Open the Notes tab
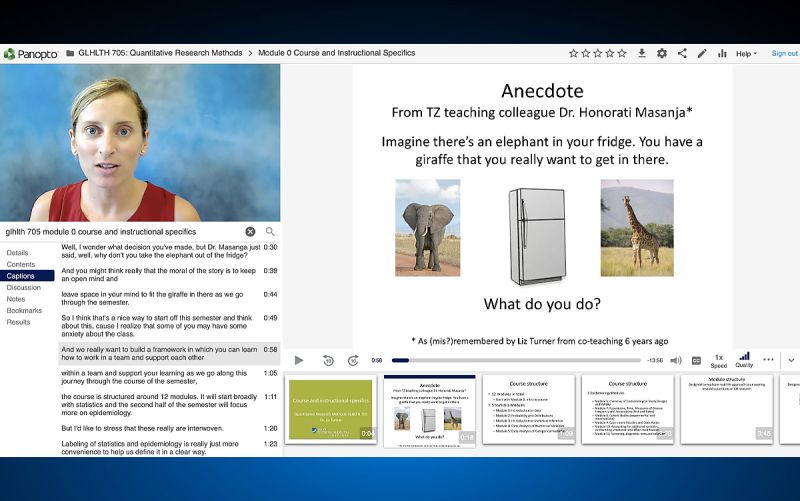The width and height of the screenshot is (800, 501). (16, 299)
